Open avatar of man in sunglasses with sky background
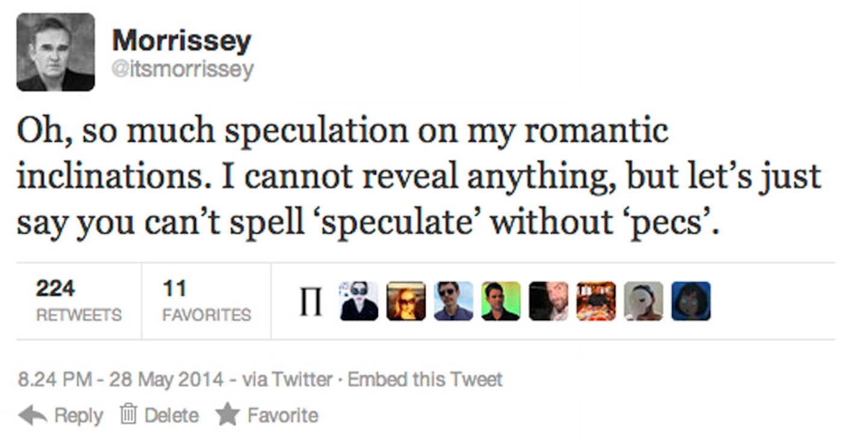Screen dimensions: 868x442 [453, 302]
